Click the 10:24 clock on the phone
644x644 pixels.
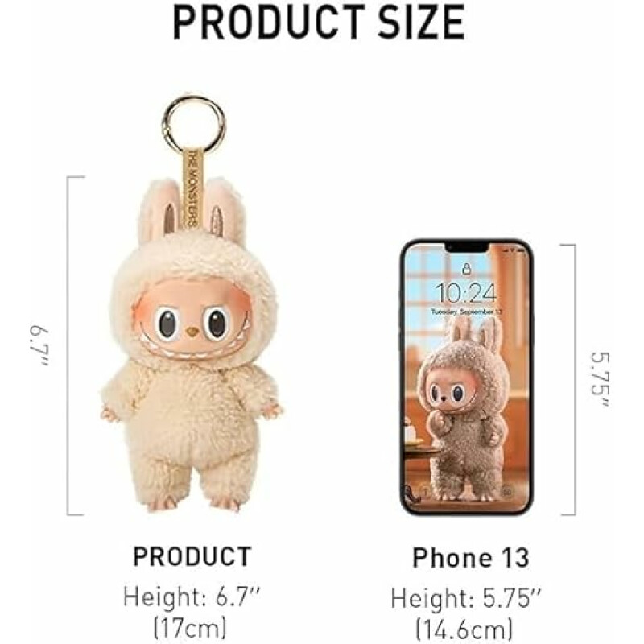coord(466,292)
